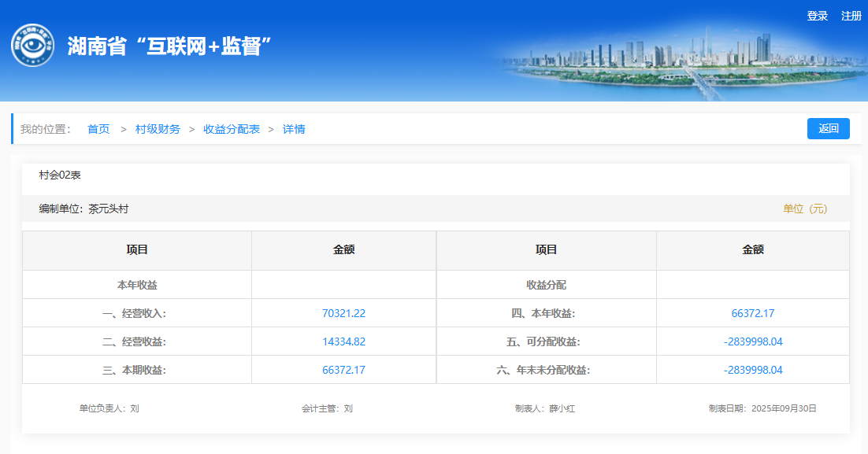
Task: Click the 可分配收益 amount value
Action: click(752, 341)
